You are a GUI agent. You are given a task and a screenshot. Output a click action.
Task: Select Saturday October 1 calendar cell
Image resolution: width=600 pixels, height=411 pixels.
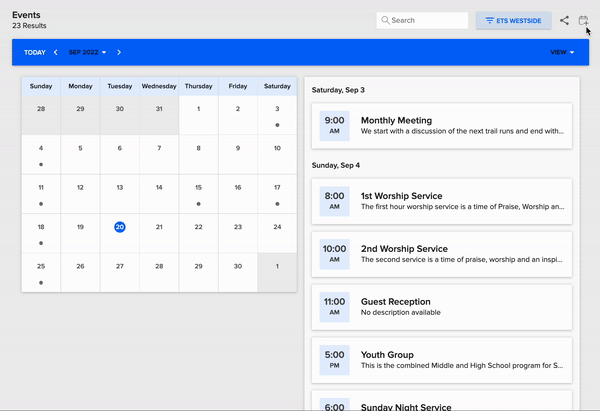tap(277, 272)
